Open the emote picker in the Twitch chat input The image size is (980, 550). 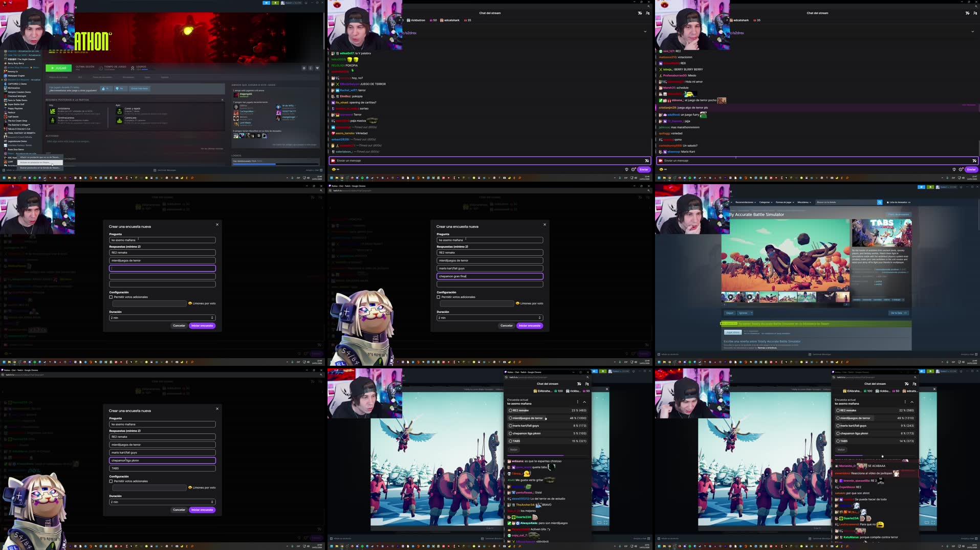tap(647, 160)
